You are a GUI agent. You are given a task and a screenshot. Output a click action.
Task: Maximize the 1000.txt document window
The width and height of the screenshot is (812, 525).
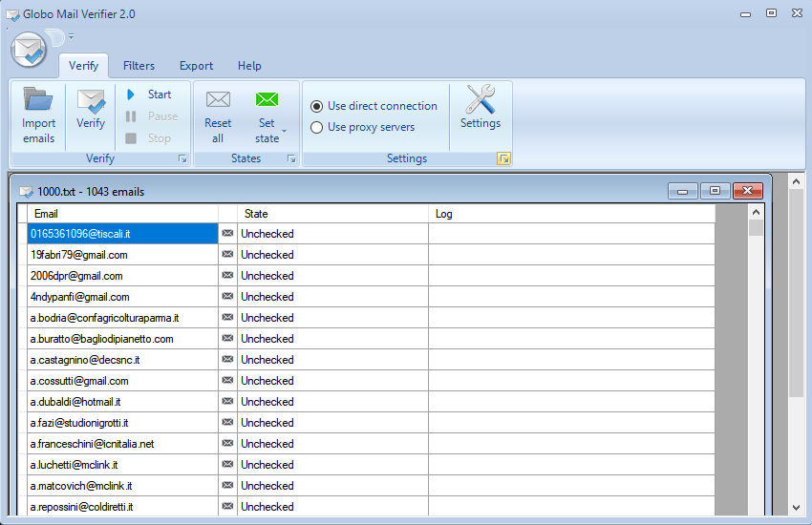[716, 191]
